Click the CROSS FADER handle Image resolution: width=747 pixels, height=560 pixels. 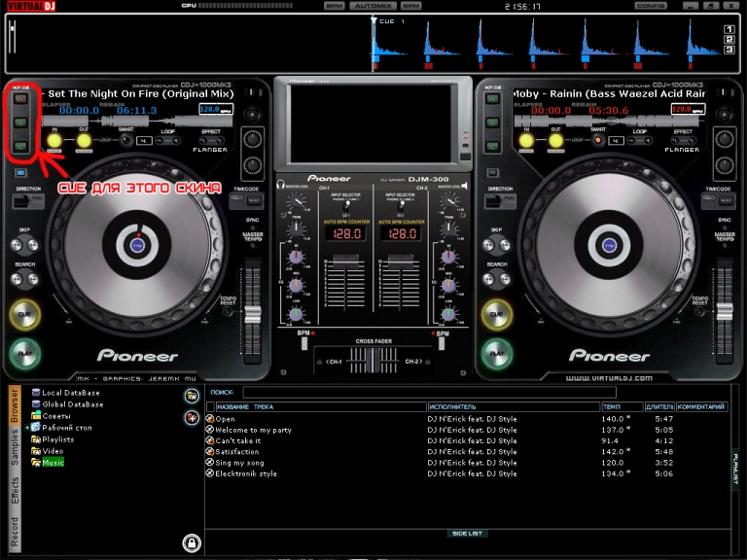[373, 361]
